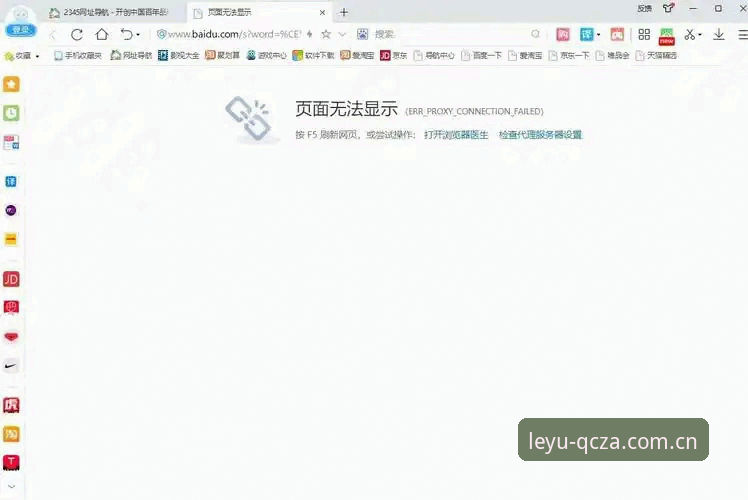
Task: Expand the translate toolbar dropdown arrow
Action: pos(598,35)
